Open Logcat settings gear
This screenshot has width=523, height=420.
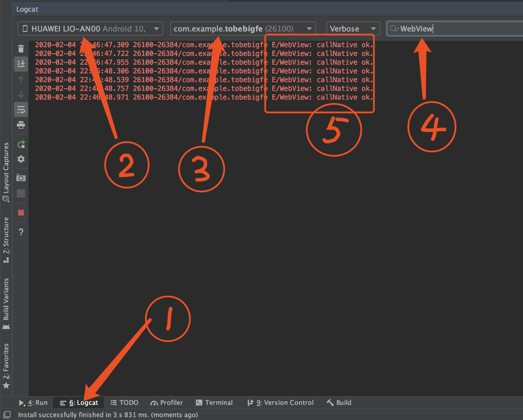(21, 159)
